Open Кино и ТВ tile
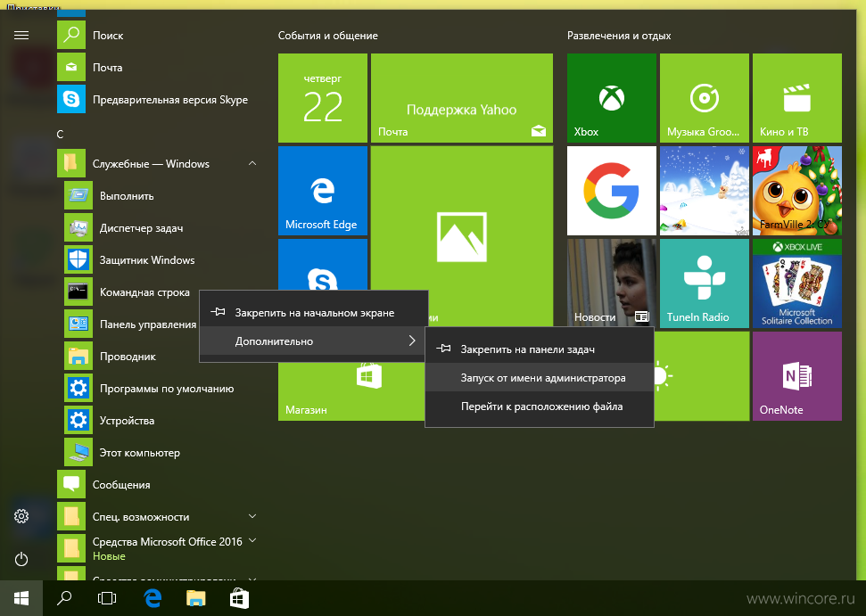 (x=797, y=98)
